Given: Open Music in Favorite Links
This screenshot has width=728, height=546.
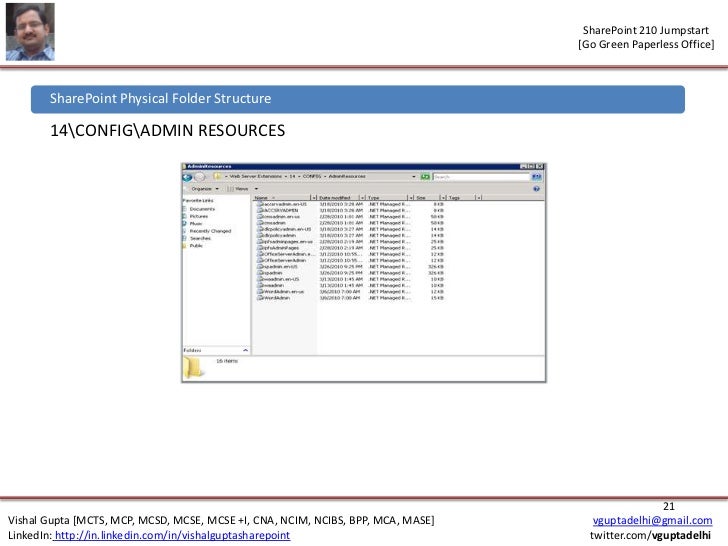Looking at the screenshot, I should (196, 224).
